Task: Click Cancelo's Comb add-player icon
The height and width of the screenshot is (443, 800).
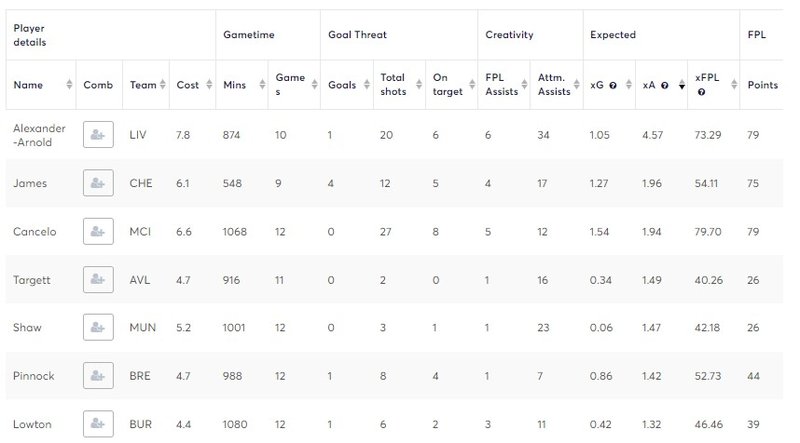Action: (x=98, y=231)
